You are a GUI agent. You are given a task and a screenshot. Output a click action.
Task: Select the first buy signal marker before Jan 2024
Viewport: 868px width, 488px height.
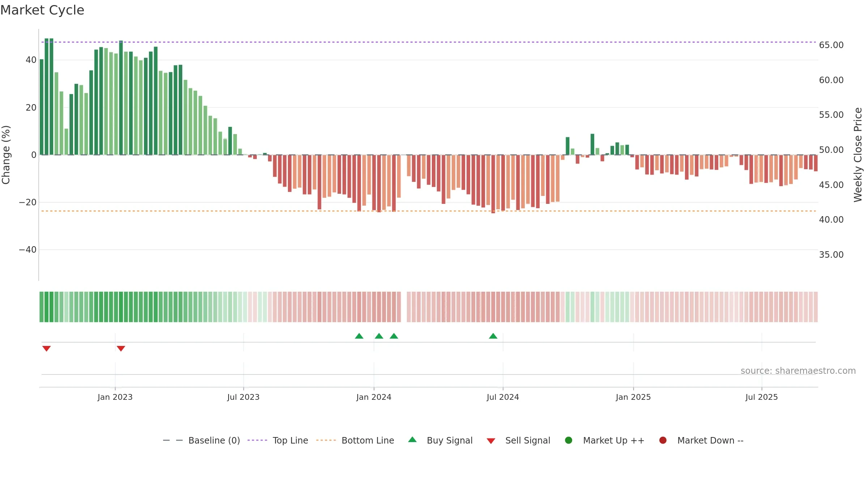point(359,336)
